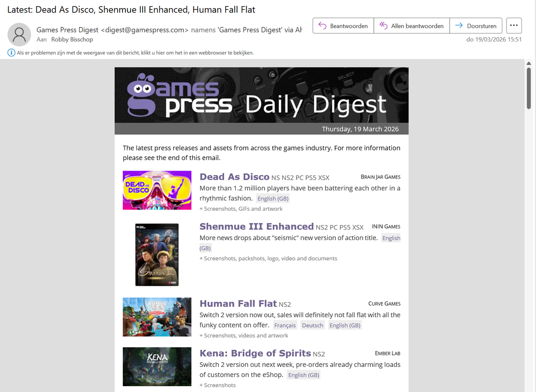
Task: Click the Kena thumbnail image
Action: click(x=157, y=367)
